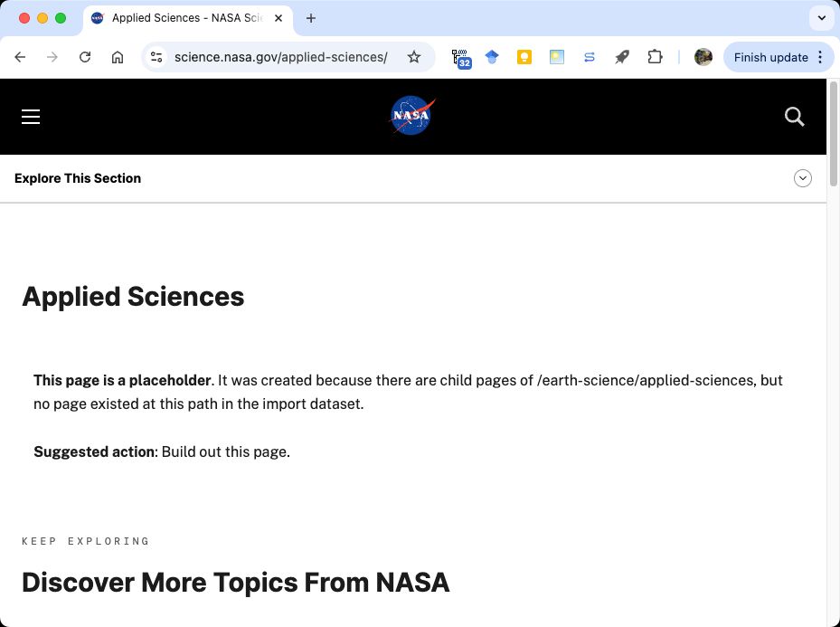Select the Applied Sciences browser tab
Screen dimensions: 840x627
point(187,18)
